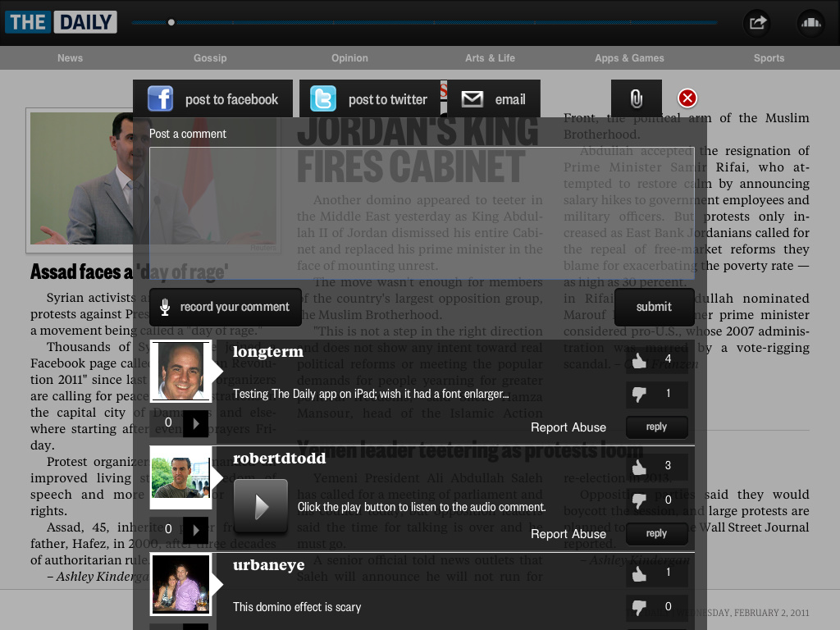Image resolution: width=840 pixels, height=630 pixels.
Task: Play robertdtodd's audio comment
Action: tap(261, 506)
